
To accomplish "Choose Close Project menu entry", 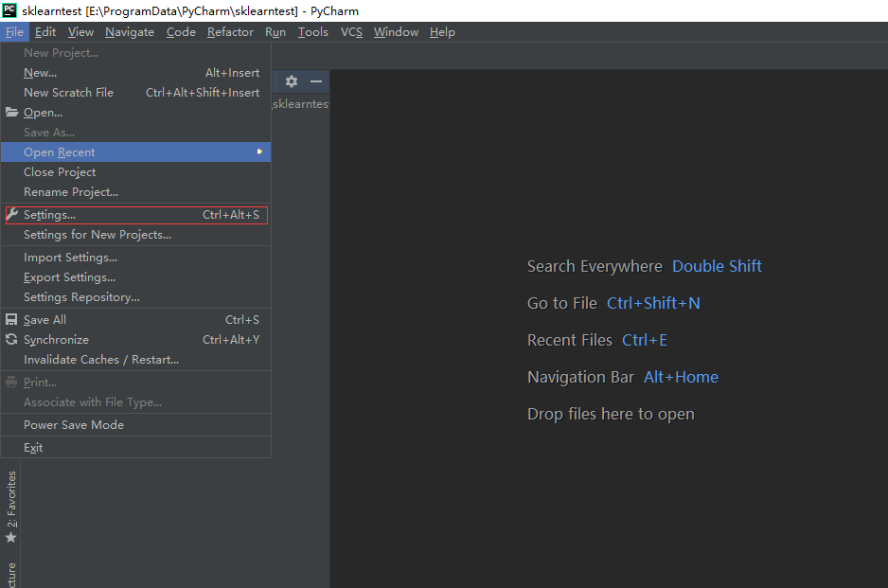I will [x=136, y=171].
